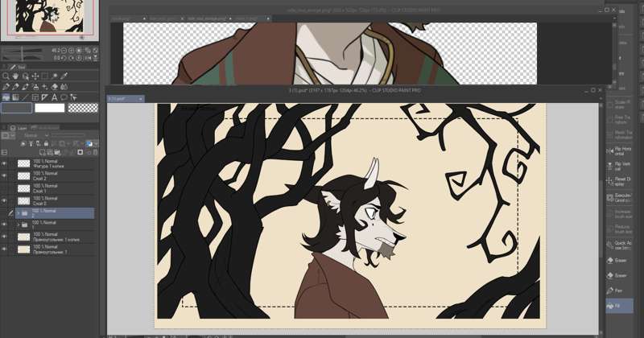Select the Zoom magnifier tool

click(x=6, y=76)
